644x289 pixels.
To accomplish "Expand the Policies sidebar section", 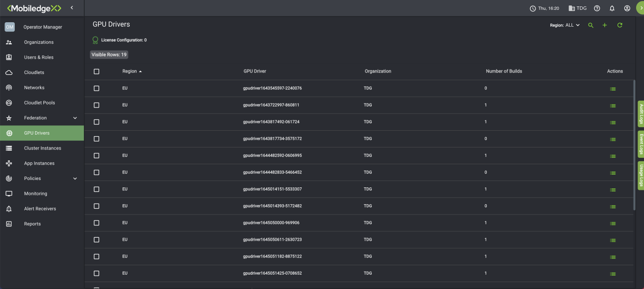I will [75, 179].
